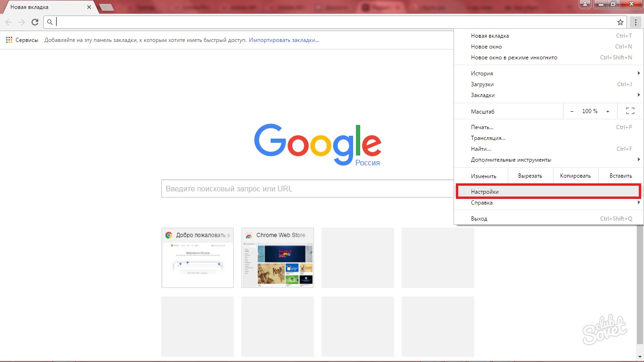The image size is (644, 362).
Task: Click the Масштаб label in menu
Action: (483, 112)
